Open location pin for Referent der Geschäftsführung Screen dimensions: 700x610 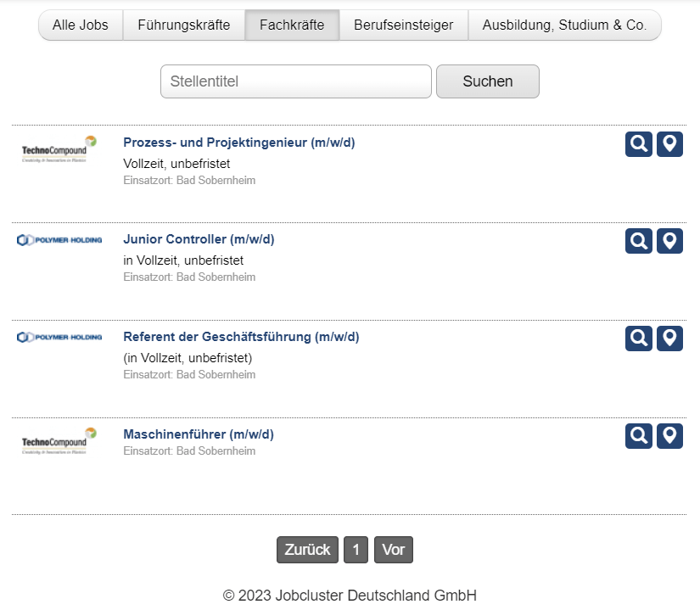(x=669, y=339)
